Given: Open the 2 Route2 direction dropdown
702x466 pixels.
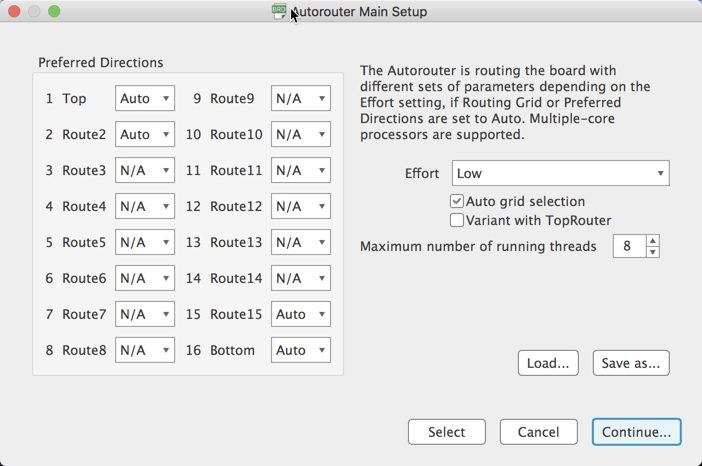Looking at the screenshot, I should click(145, 134).
